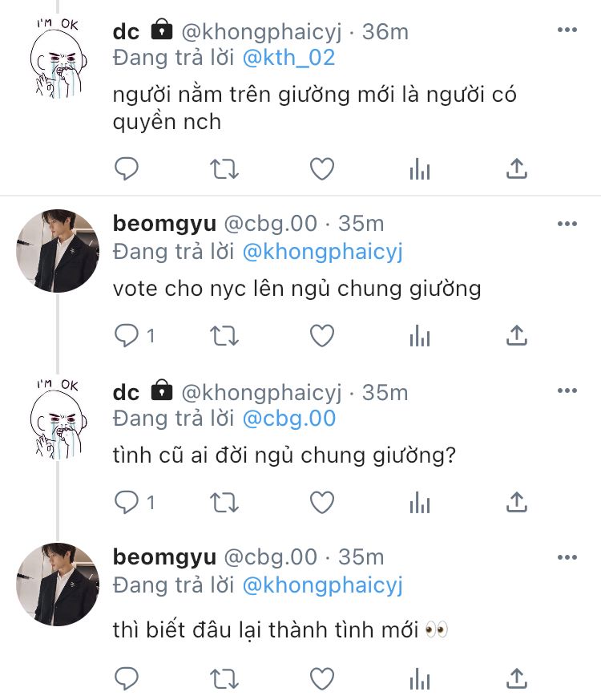This screenshot has height=700, width=601.
Task: Open @kth_02 profile mention link
Action: pyautogui.click(x=288, y=58)
